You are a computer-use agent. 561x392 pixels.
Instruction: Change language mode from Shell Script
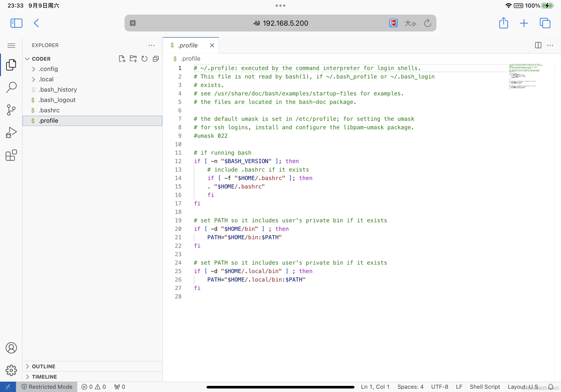pos(484,387)
